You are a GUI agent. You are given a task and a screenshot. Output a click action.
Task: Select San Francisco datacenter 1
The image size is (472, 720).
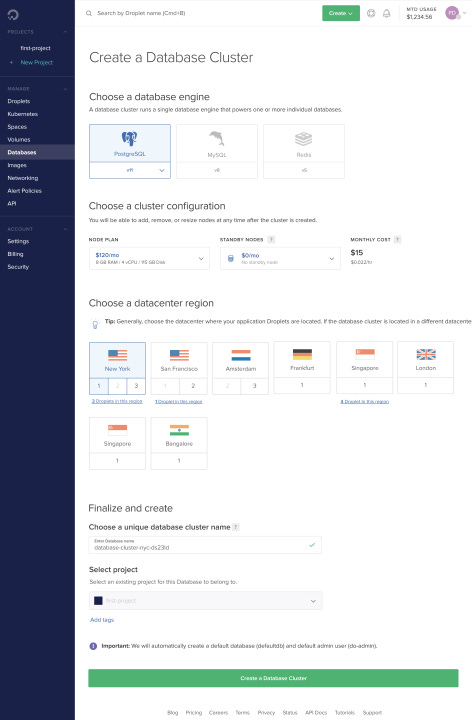[x=165, y=386]
